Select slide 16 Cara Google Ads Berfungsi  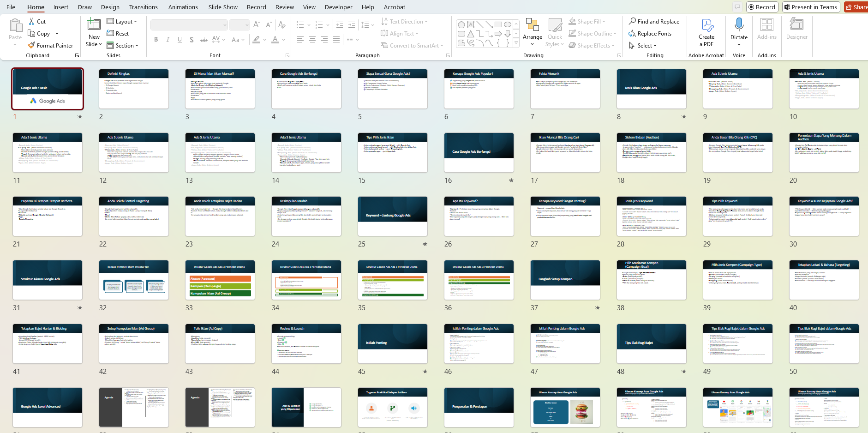479,153
